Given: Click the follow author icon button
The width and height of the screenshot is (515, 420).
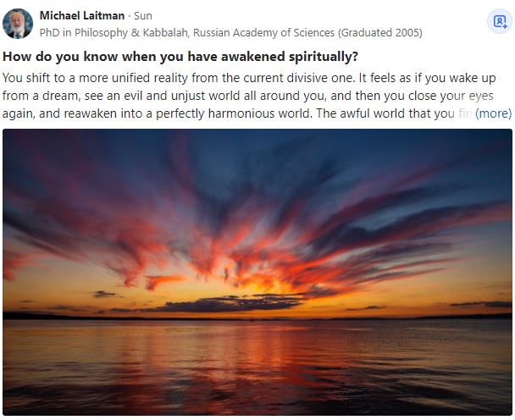Looking at the screenshot, I should click(x=499, y=22).
